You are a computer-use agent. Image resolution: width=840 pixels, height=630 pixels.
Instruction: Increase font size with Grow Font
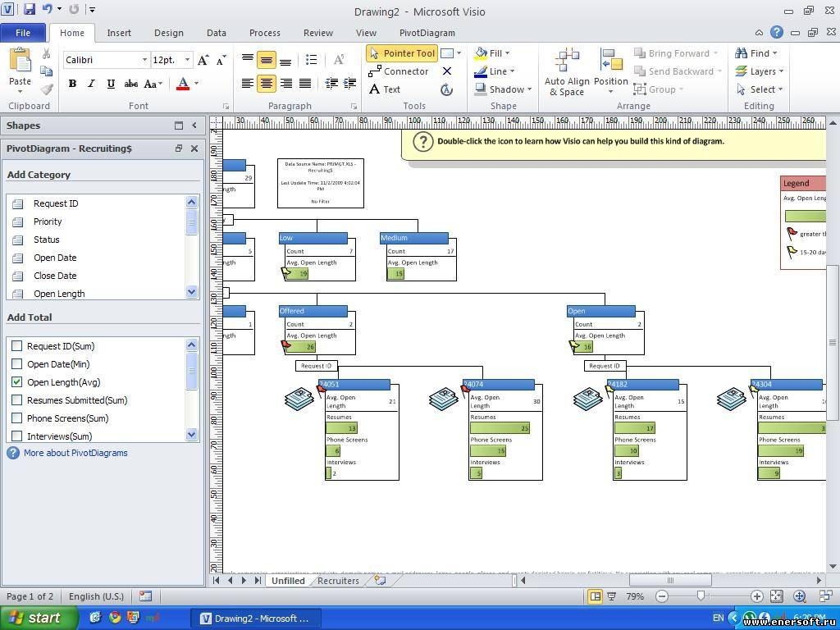203,60
